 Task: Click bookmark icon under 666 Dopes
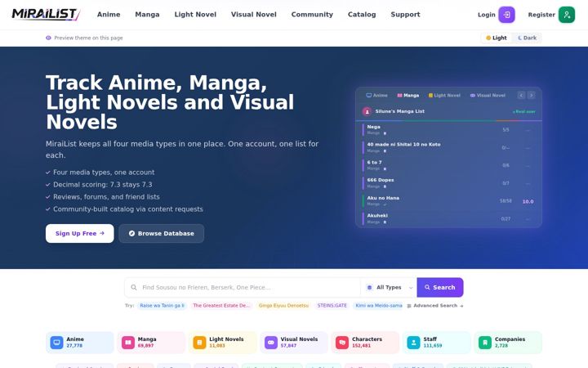[x=385, y=186]
